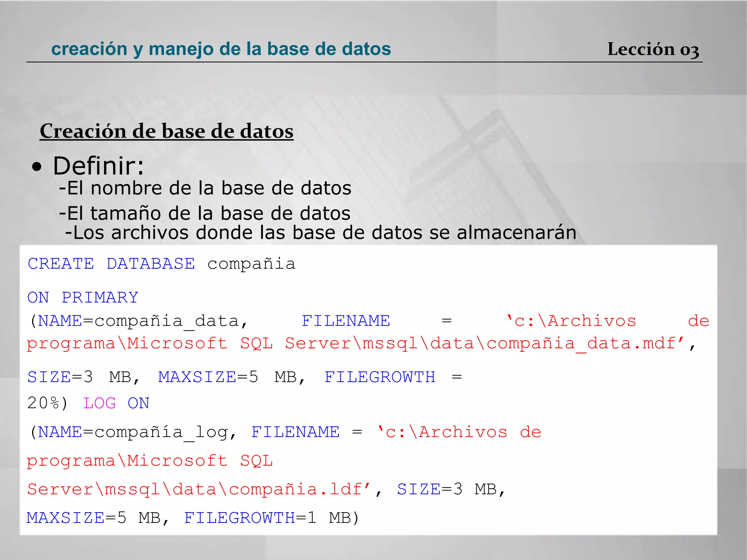
Task: Click 'FILEGROWTH=1 MB)' at the end
Action: coord(272,518)
